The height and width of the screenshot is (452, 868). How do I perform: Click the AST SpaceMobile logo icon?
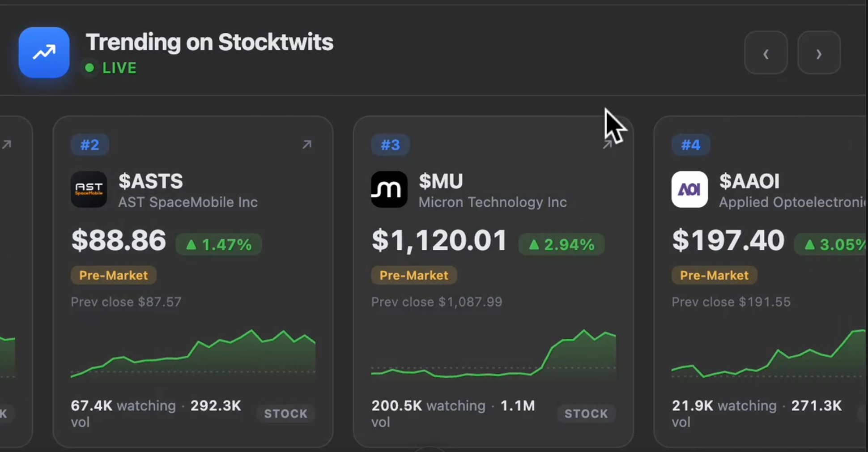click(89, 189)
